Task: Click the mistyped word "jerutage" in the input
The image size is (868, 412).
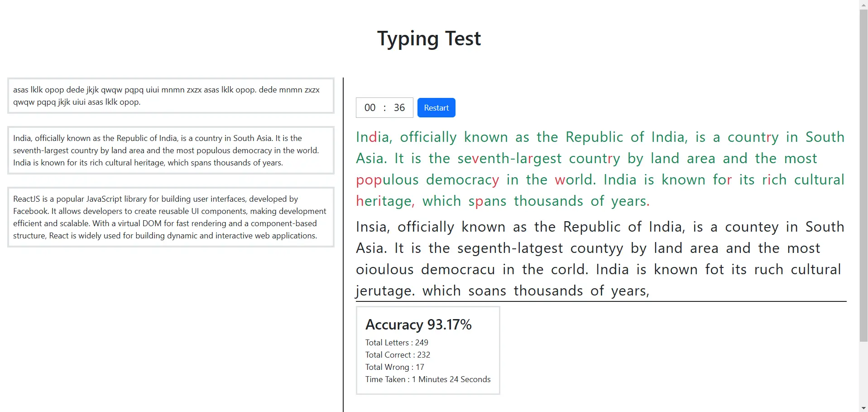Action: (x=385, y=291)
